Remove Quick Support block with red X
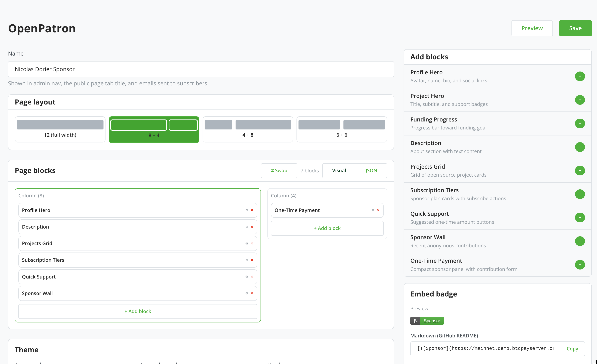The width and height of the screenshot is (597, 364). click(252, 276)
